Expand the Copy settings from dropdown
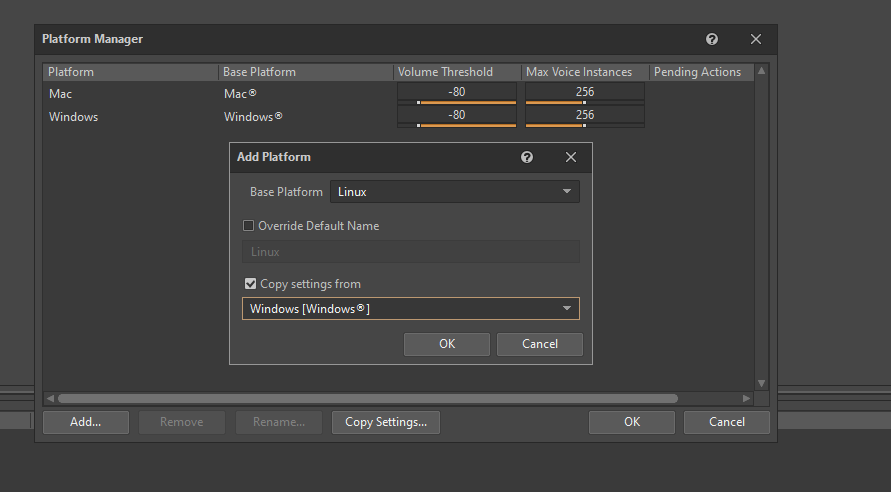The width and height of the screenshot is (891, 492). click(x=410, y=309)
